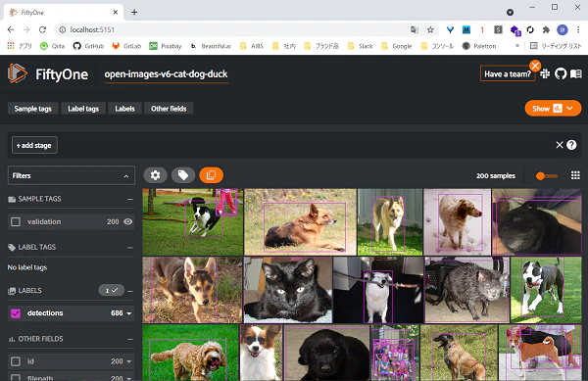This screenshot has width=588, height=381.
Task: Open the GitLab bookmark
Action: click(x=126, y=46)
